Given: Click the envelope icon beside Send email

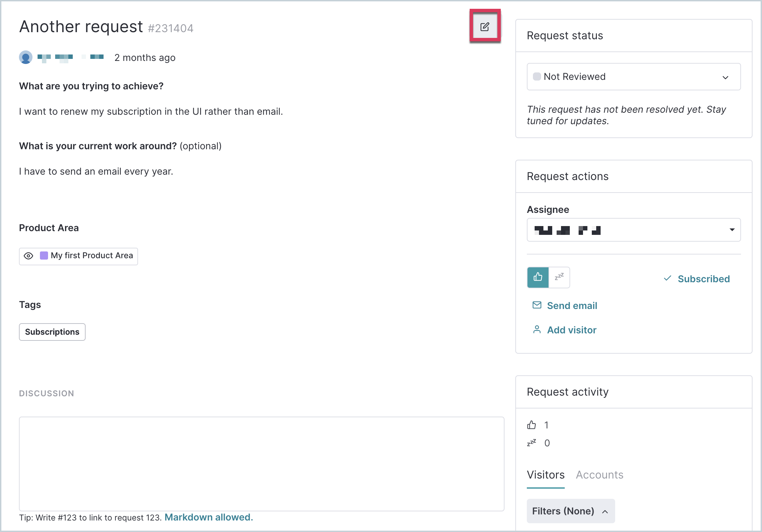Looking at the screenshot, I should pyautogui.click(x=537, y=305).
